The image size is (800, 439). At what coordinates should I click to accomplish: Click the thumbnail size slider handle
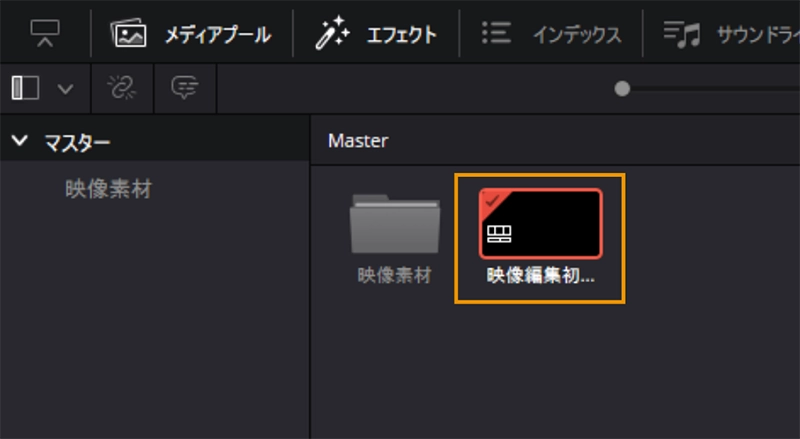point(622,89)
